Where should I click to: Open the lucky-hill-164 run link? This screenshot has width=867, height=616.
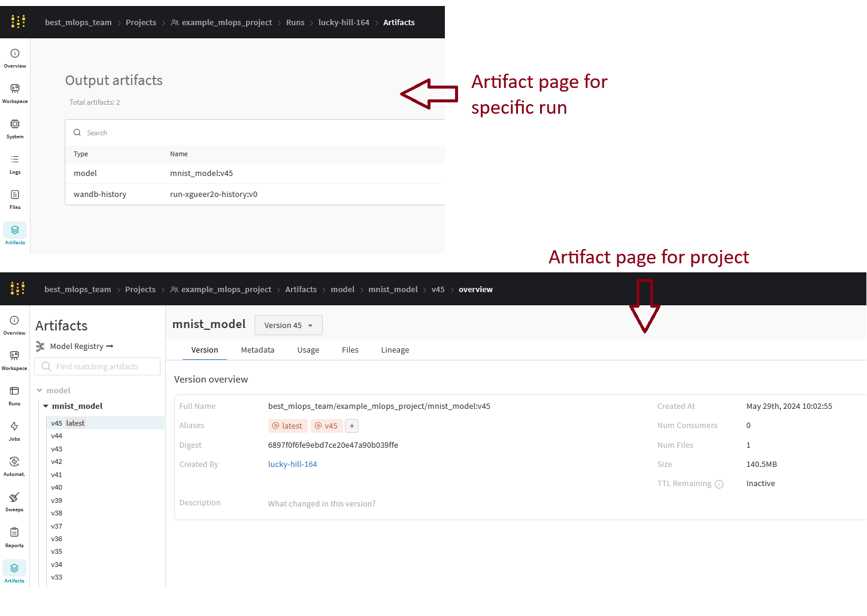[x=292, y=465]
